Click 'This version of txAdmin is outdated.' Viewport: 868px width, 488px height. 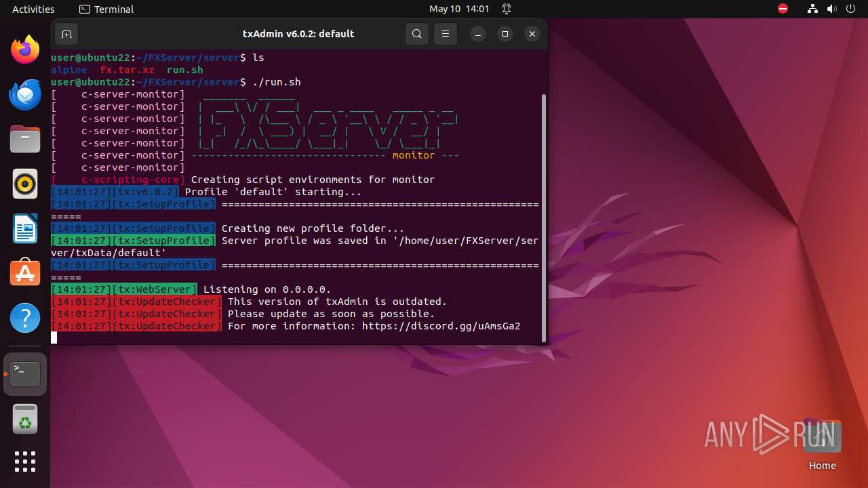338,302
